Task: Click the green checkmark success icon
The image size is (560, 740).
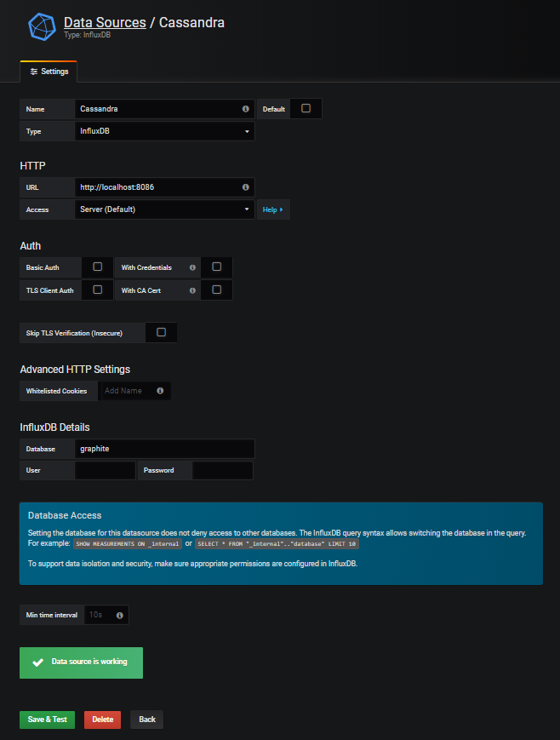Action: pyautogui.click(x=37, y=662)
